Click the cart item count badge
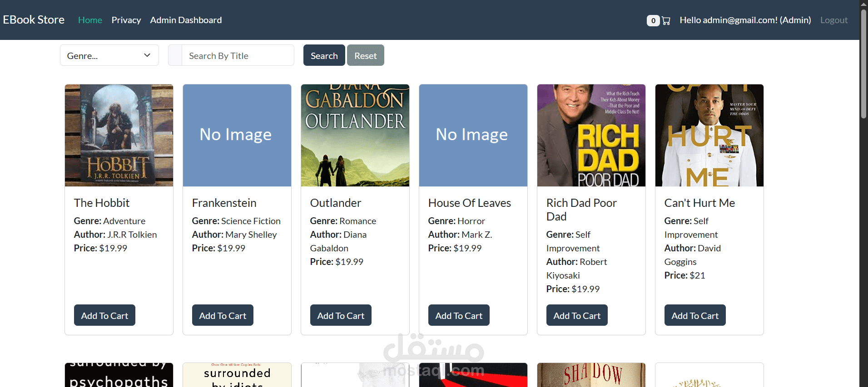This screenshot has height=387, width=868. (653, 20)
